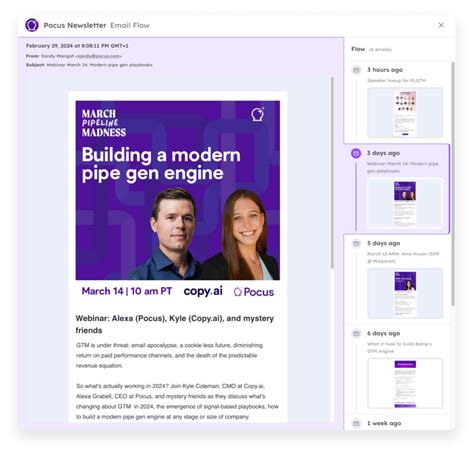Click the envelope icon beside 6 days ago

tap(356, 333)
